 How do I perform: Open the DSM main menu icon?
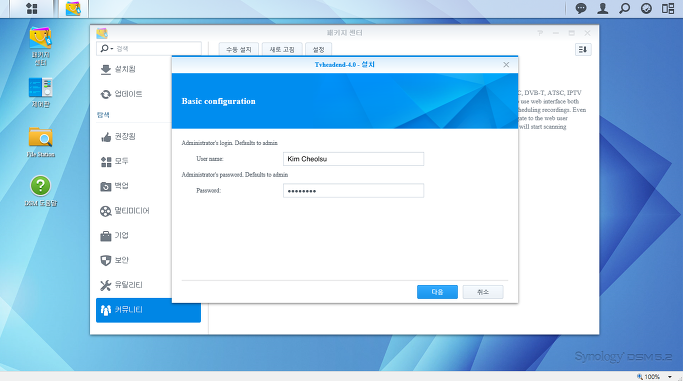coord(32,8)
